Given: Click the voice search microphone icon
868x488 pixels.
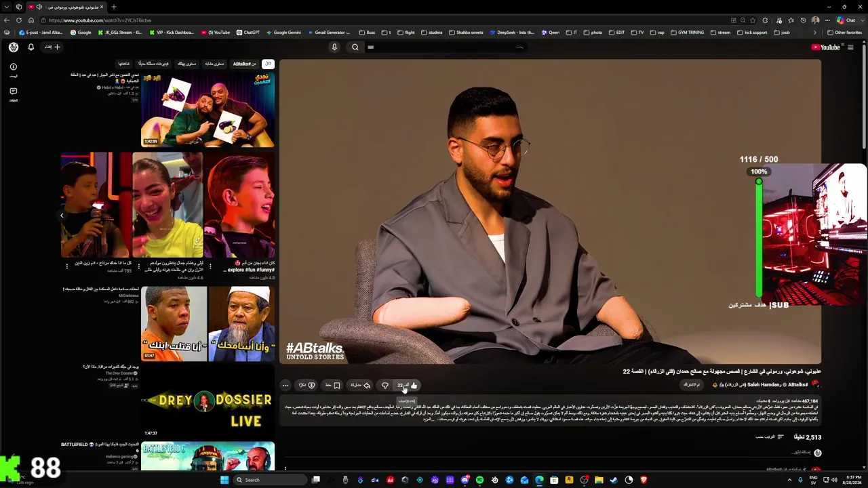Looking at the screenshot, I should pyautogui.click(x=334, y=47).
